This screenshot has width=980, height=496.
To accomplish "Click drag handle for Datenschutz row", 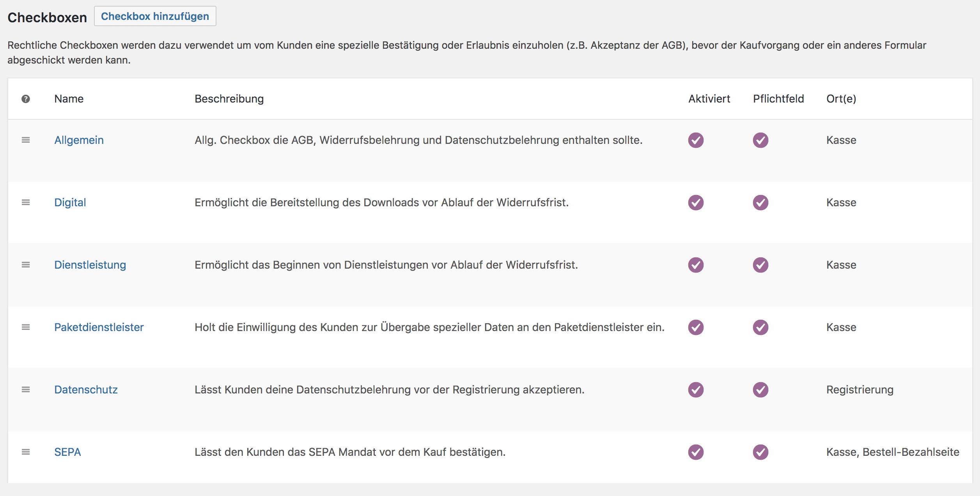I will point(26,390).
